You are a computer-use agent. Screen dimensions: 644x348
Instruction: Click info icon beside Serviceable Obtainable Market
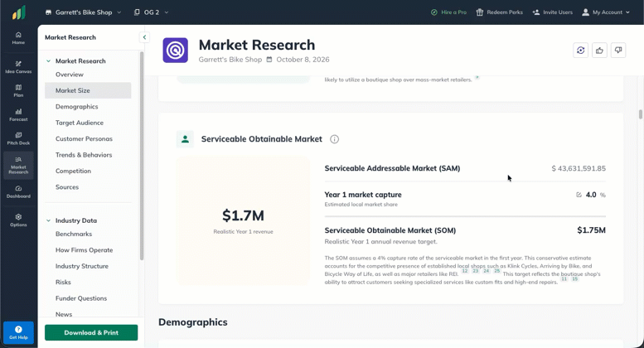(334, 139)
